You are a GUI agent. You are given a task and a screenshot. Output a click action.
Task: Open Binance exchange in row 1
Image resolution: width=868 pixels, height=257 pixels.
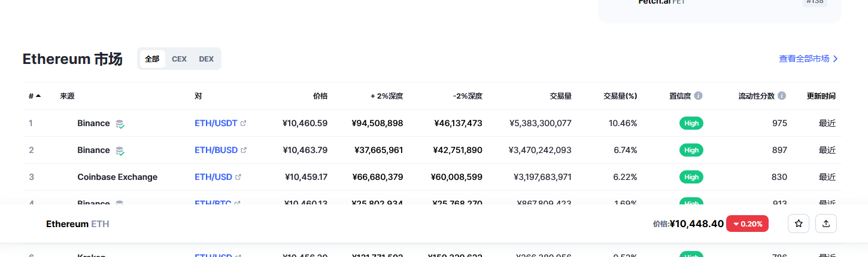coord(93,123)
